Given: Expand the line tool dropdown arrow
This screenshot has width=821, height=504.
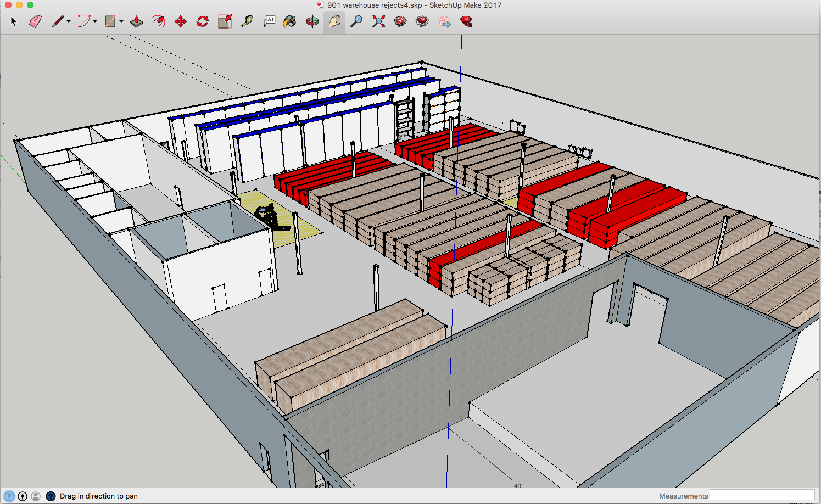Looking at the screenshot, I should pyautogui.click(x=69, y=22).
